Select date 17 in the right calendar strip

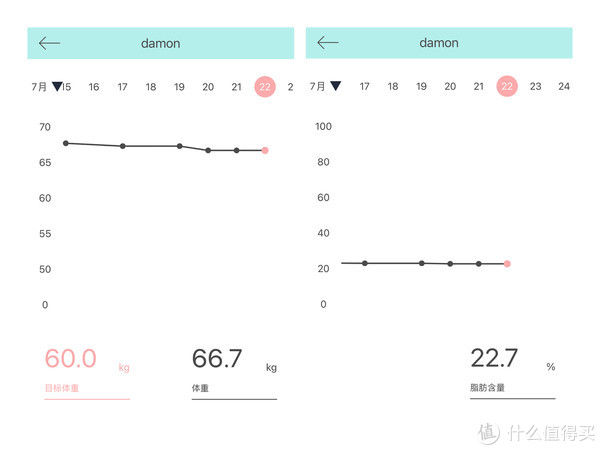coord(364,87)
